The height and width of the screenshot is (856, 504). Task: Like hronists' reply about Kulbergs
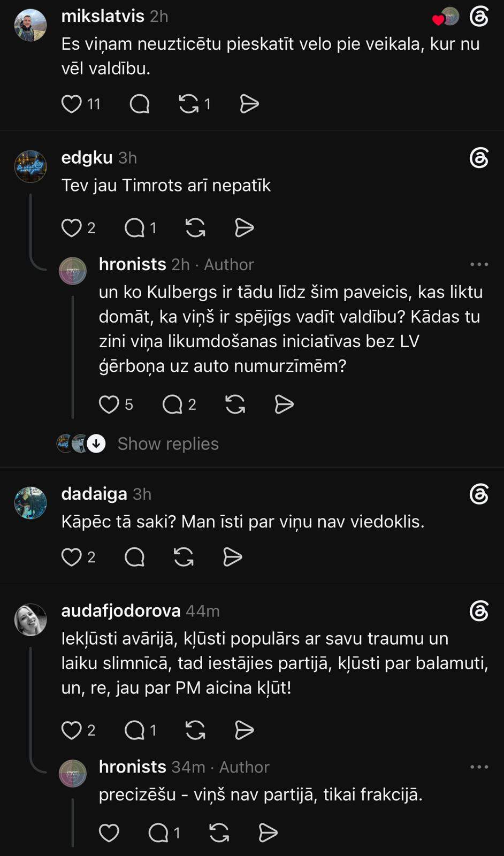[x=109, y=404]
